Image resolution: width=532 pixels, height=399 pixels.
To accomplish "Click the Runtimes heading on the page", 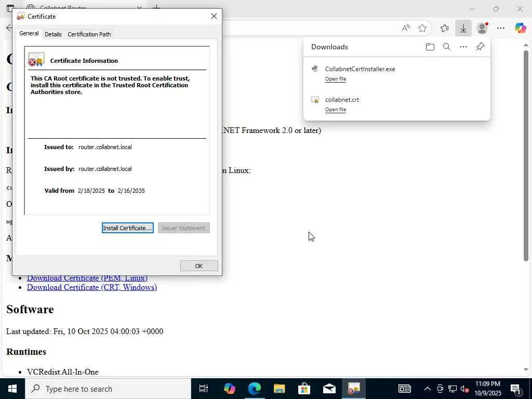I will point(26,352).
